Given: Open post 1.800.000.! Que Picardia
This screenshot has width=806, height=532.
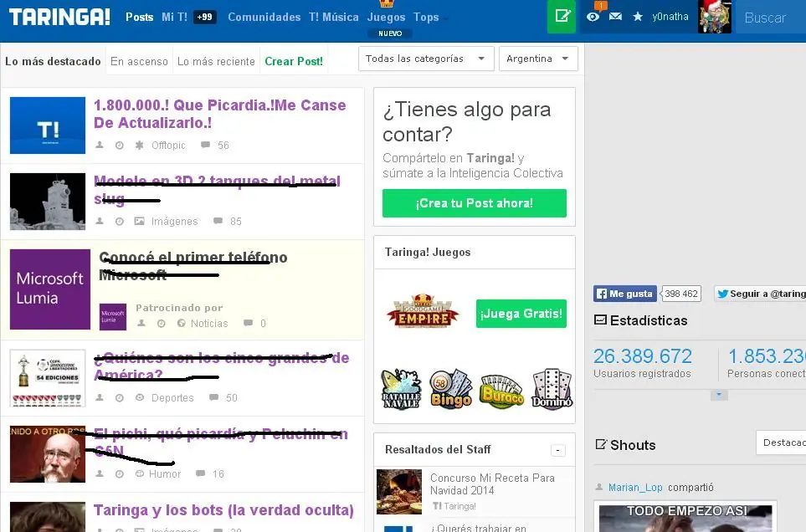Looking at the screenshot, I should [x=220, y=114].
